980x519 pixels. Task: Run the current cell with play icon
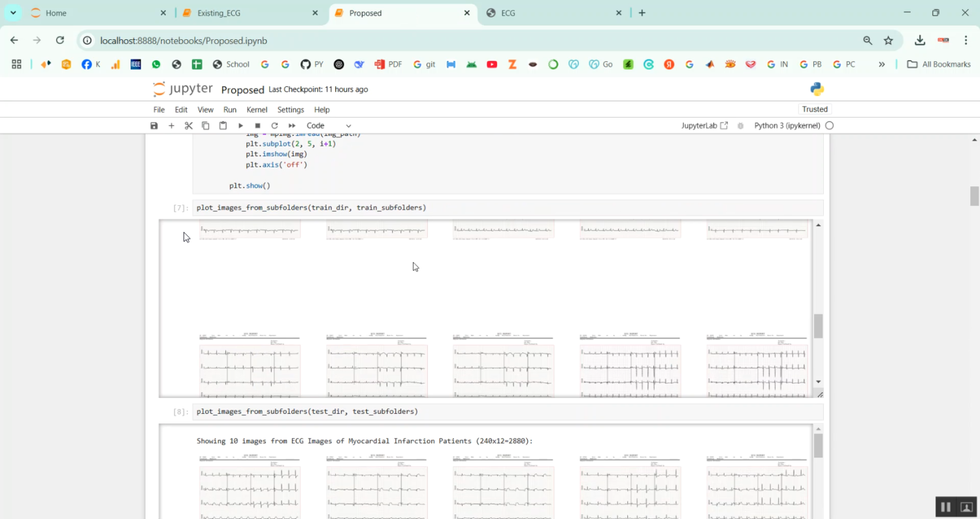point(240,126)
